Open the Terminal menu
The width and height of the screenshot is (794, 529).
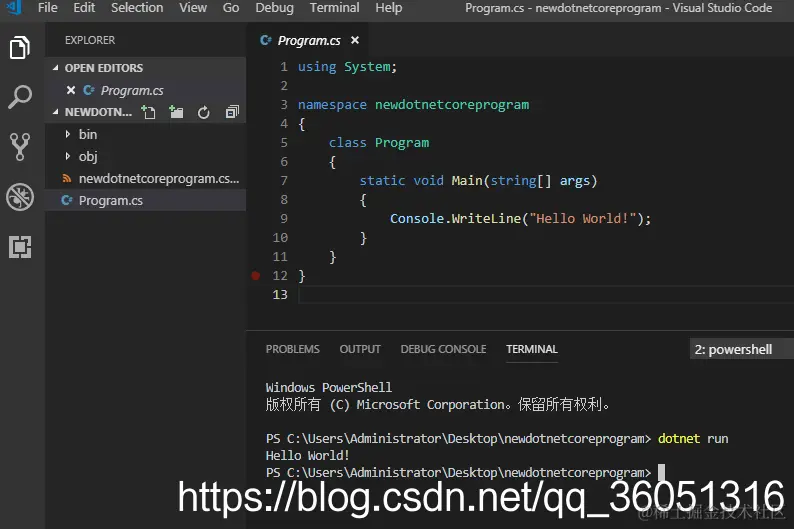point(335,8)
